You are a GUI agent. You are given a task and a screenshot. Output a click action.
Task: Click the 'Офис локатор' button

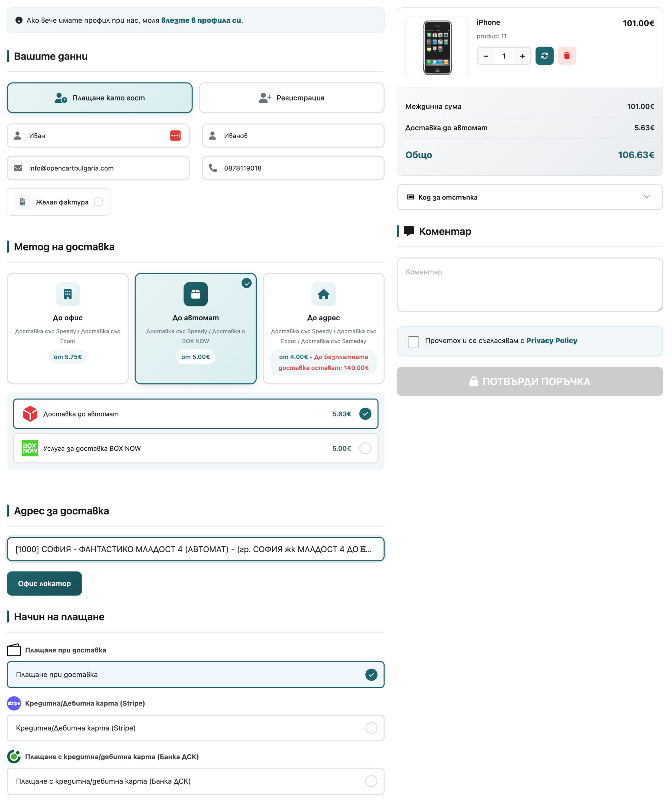point(44,584)
